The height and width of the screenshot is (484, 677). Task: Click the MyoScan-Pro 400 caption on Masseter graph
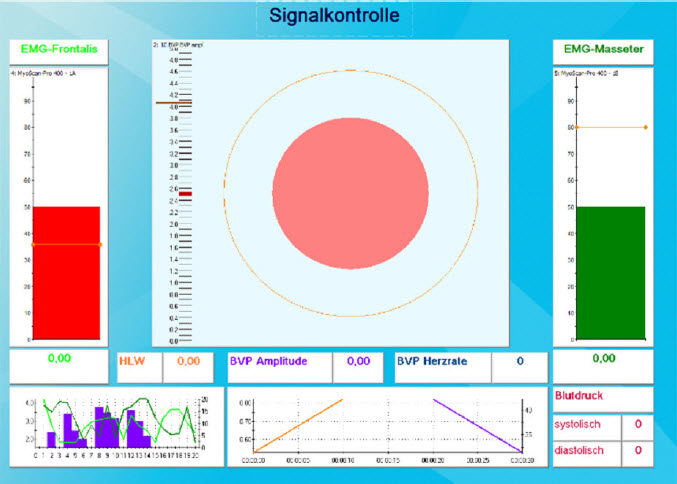click(586, 74)
